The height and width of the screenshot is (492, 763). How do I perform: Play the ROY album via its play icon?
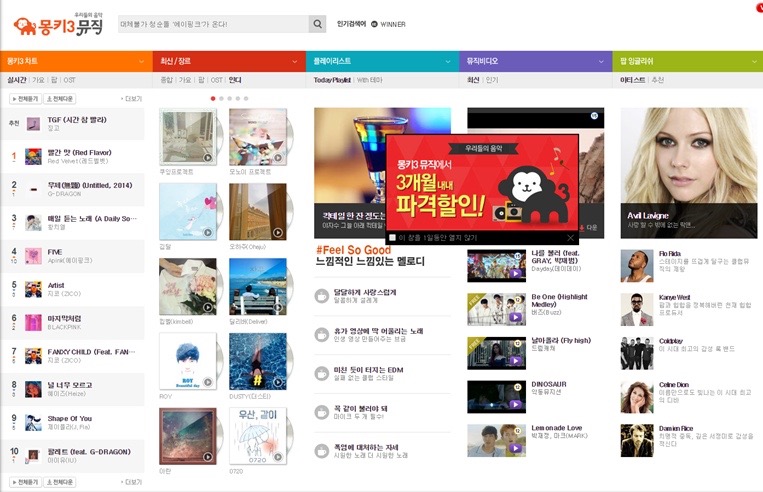click(x=208, y=382)
